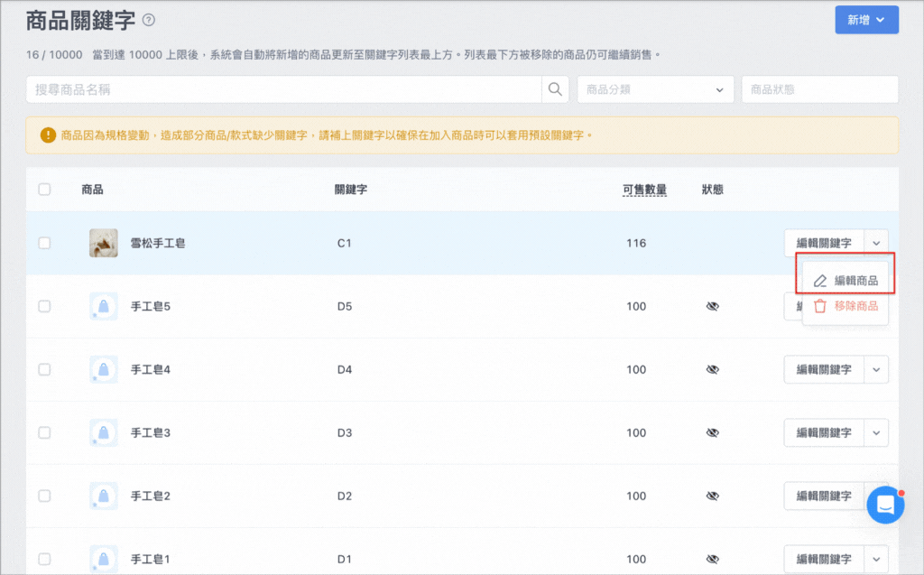Click product name 手工皂4
Viewport: 924px width, 575px height.
click(x=151, y=369)
